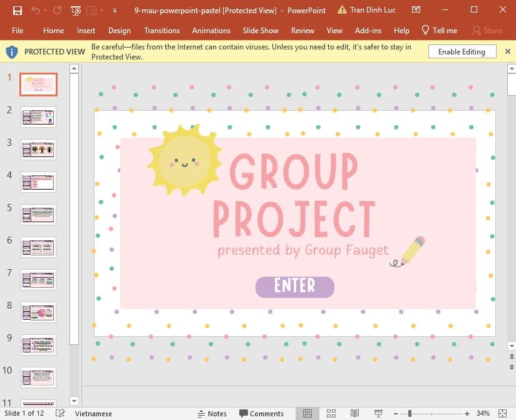Click the spell check accessibility icon
516x420 pixels.
coord(60,413)
